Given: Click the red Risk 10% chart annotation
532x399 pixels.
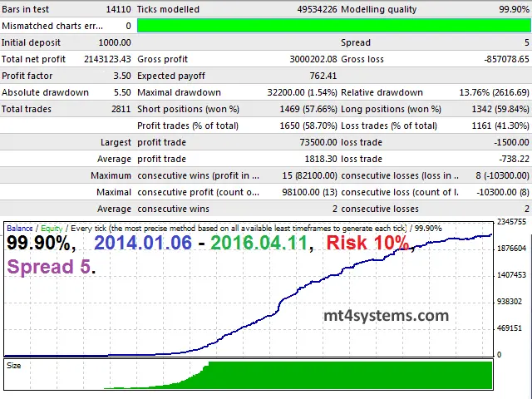Looking at the screenshot, I should coord(367,244).
